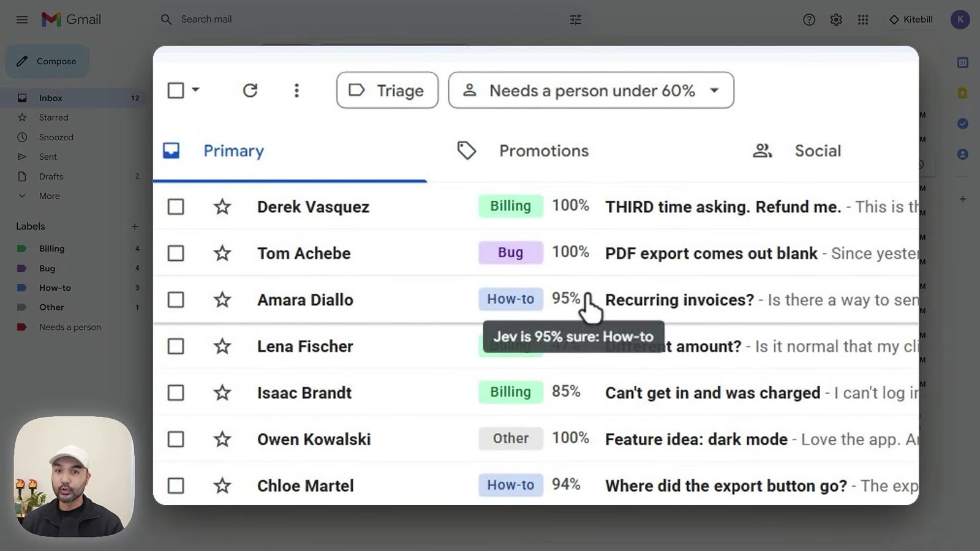Click the Compose button
Viewport: 980px width, 551px height.
click(47, 61)
